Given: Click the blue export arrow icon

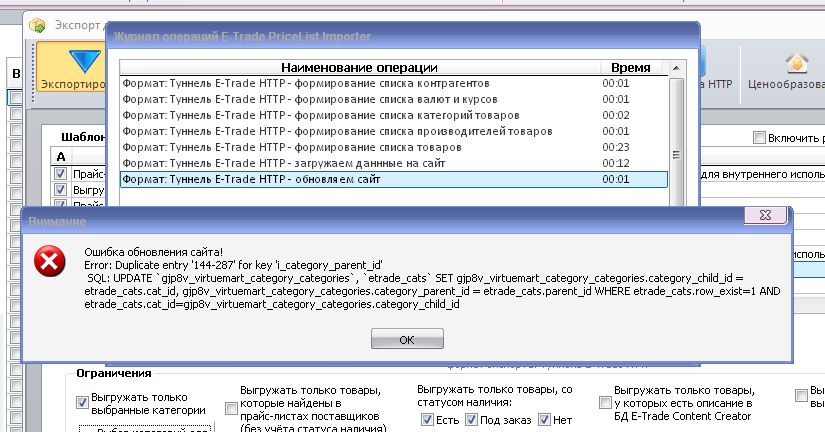Looking at the screenshot, I should click(x=84, y=61).
